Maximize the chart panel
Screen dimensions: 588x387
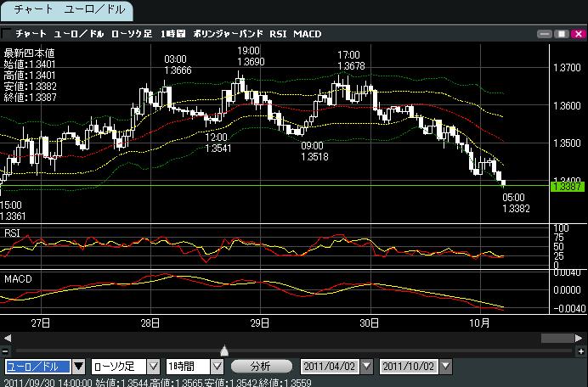(x=560, y=34)
